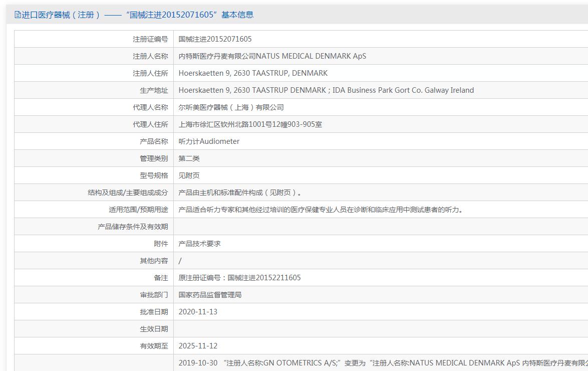
Task: Click the 产品名称 label
Action: (154, 141)
